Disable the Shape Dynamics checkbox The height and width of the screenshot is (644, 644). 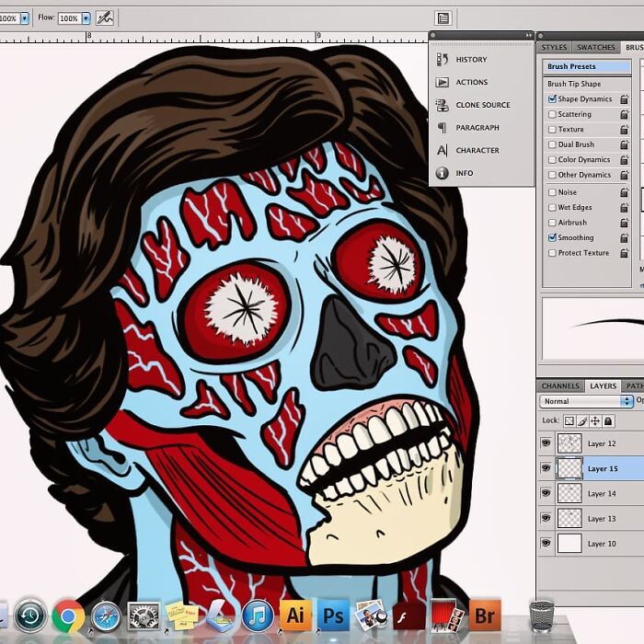point(552,99)
